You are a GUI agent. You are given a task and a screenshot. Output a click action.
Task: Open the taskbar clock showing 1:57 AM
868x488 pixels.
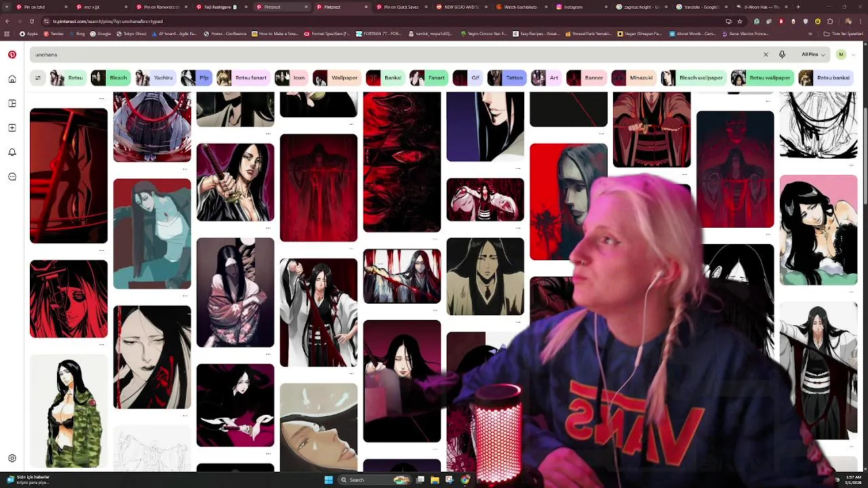point(852,480)
